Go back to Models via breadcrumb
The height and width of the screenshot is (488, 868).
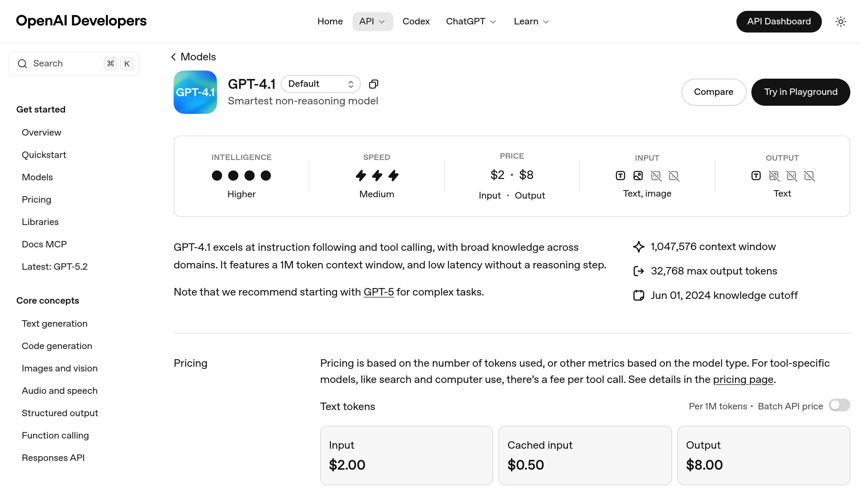(x=194, y=57)
